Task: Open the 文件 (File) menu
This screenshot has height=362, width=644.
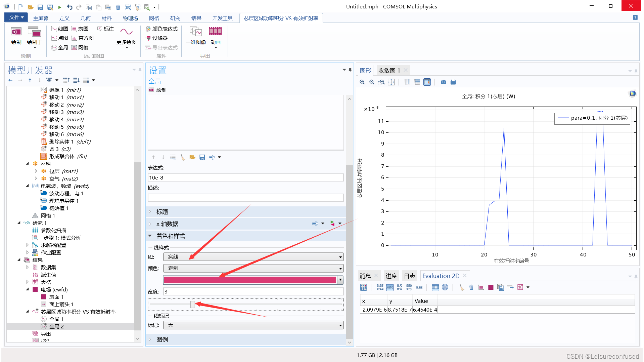Action: click(x=16, y=17)
